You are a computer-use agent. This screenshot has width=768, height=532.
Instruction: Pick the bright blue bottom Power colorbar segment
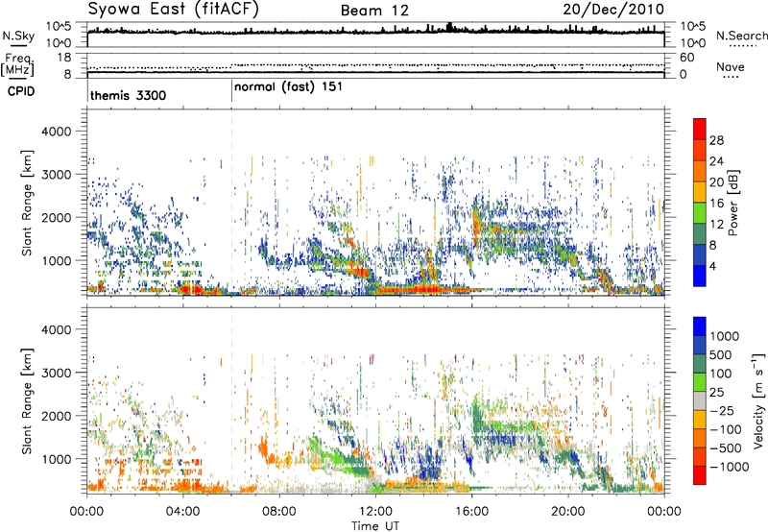tap(700, 277)
